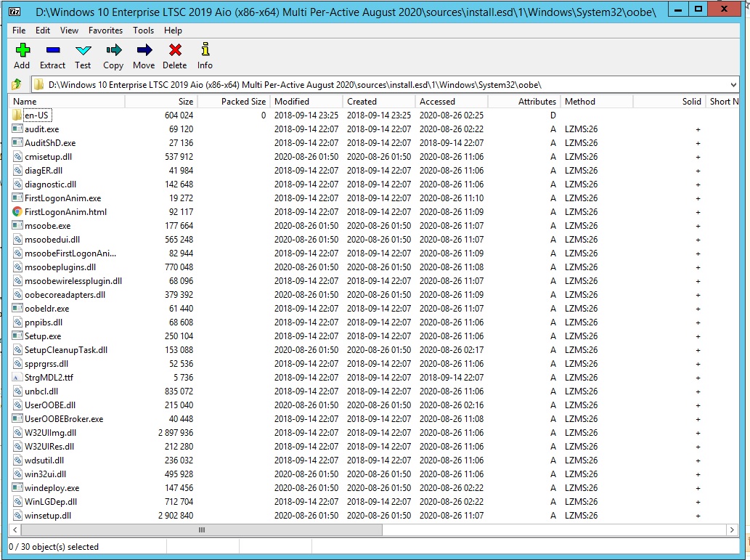
Task: Select file name diagnostic.dll
Action: coord(50,184)
